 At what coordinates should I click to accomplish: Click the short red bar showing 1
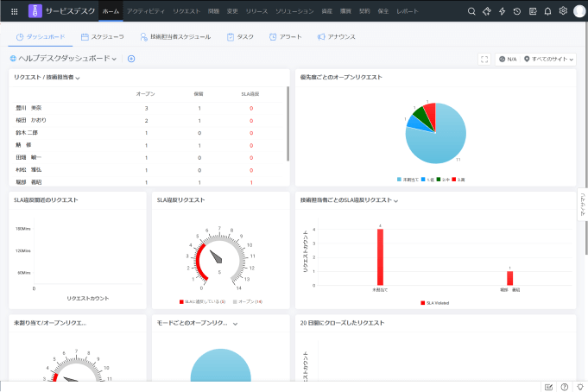pos(510,278)
